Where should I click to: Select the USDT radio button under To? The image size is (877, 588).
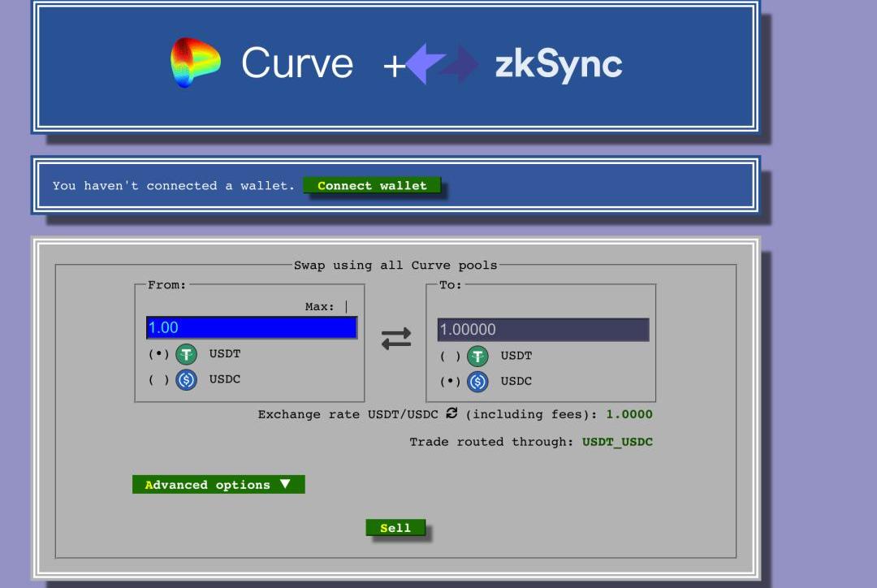(450, 356)
